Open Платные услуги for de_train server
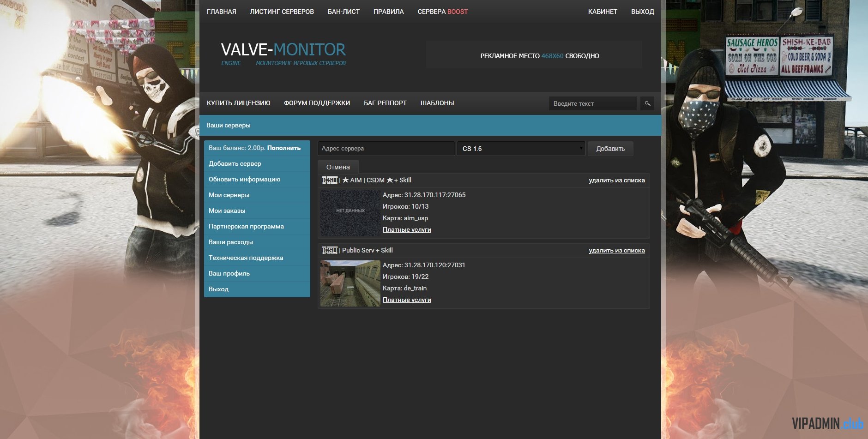The image size is (868, 439). (407, 300)
